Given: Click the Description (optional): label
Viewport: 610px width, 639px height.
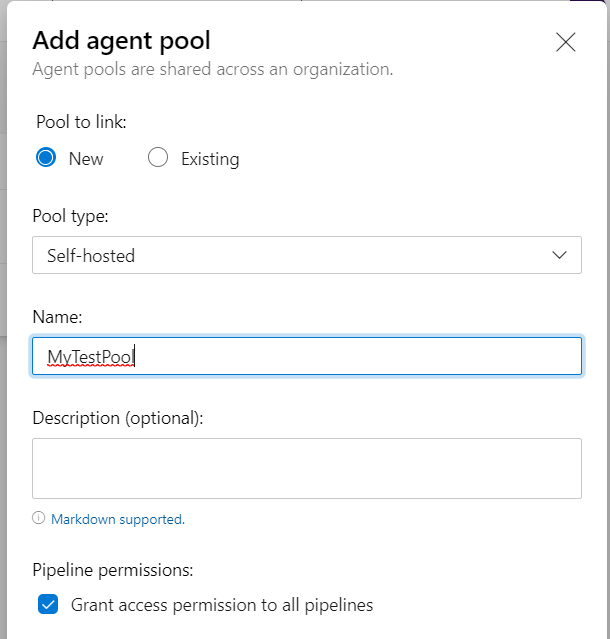Looking at the screenshot, I should (x=118, y=419).
